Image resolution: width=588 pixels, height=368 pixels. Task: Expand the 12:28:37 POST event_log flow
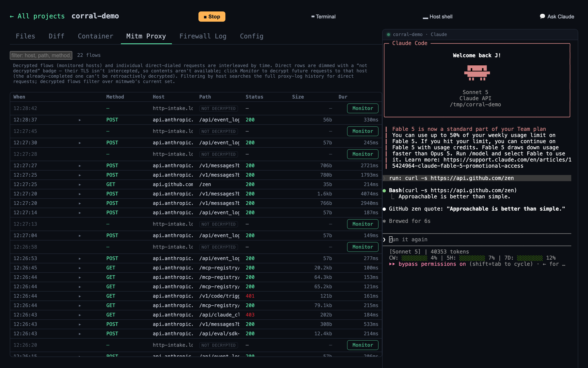click(80, 120)
